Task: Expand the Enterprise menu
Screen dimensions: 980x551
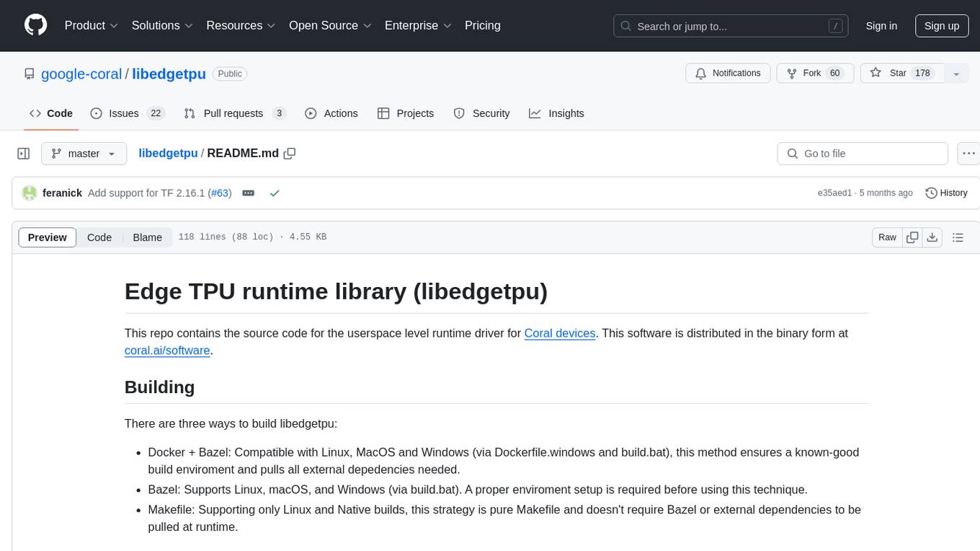Action: 418,25
